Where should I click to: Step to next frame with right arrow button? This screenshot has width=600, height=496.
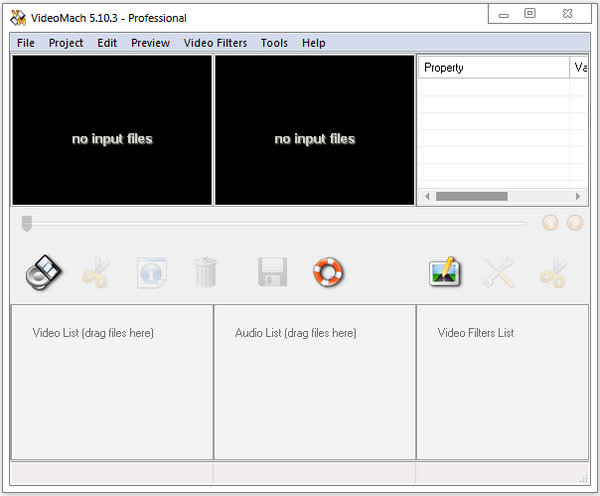pos(575,223)
